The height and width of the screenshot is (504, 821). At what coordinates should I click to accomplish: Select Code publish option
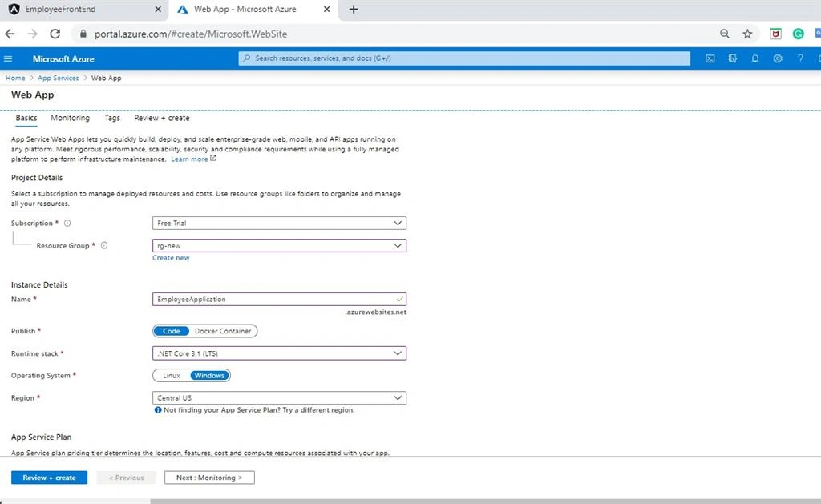click(x=172, y=331)
